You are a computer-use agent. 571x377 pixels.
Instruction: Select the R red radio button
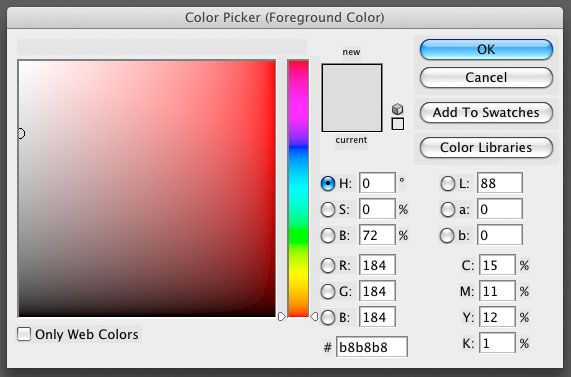click(328, 266)
